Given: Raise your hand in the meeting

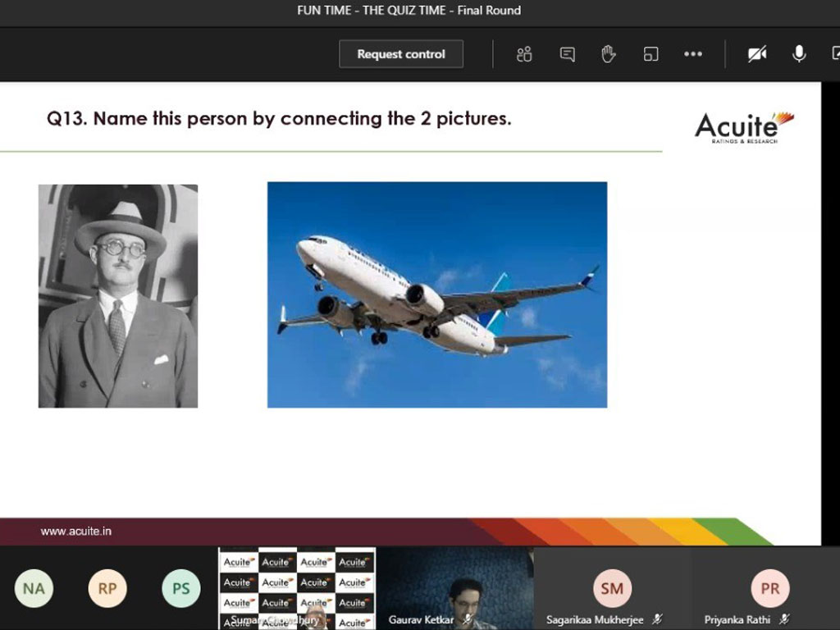Looking at the screenshot, I should 608,54.
